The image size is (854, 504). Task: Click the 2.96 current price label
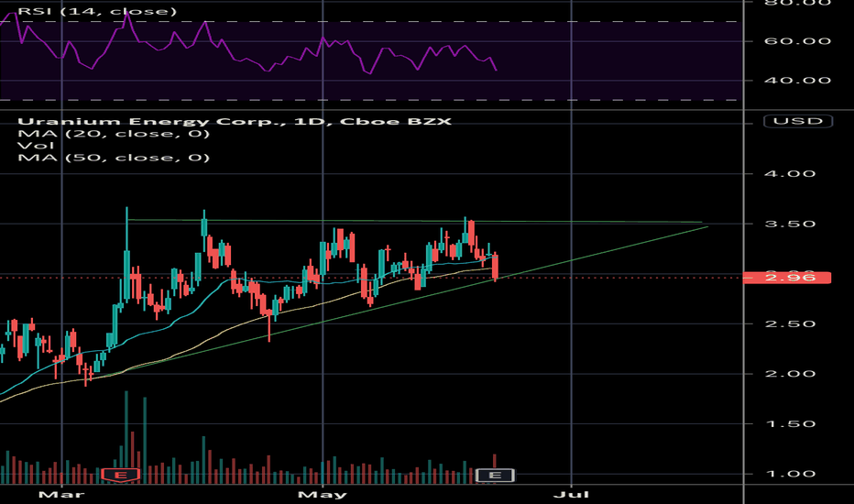pos(787,278)
